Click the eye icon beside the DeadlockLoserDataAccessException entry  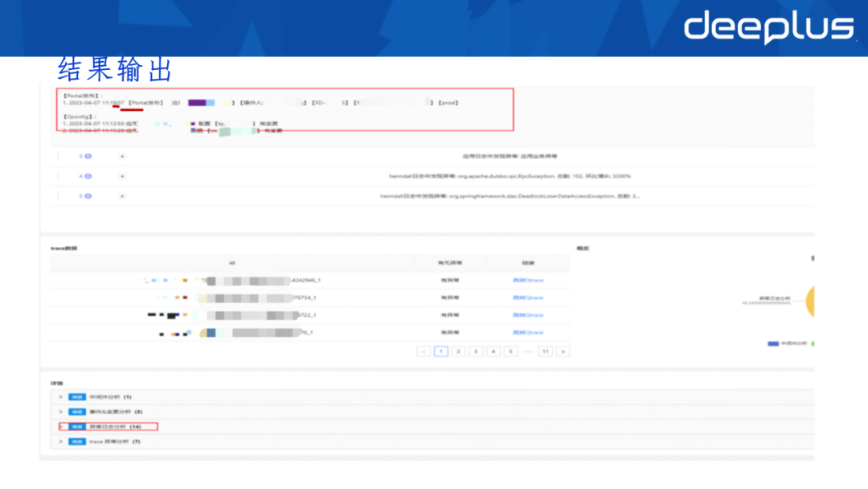(x=88, y=196)
